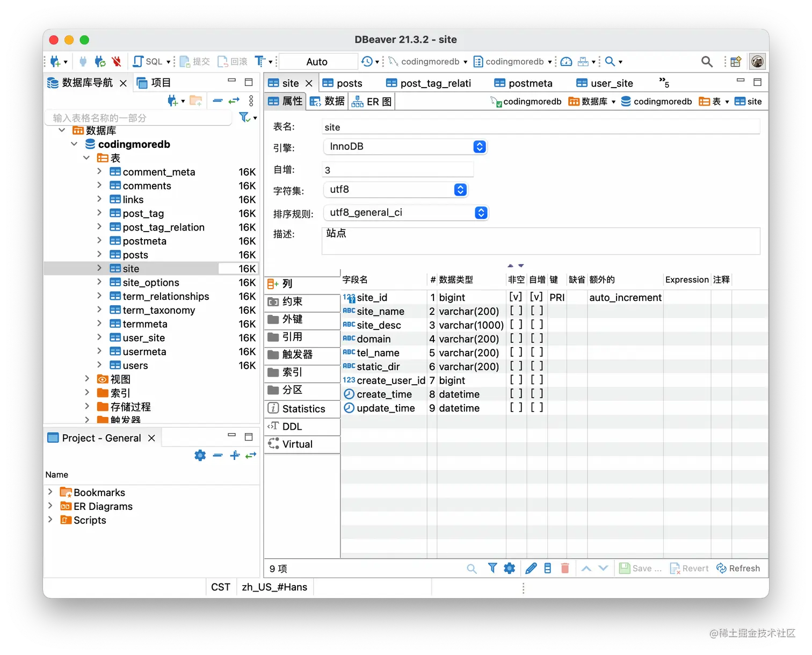Click the trash delete column icon
Screen dimensions: 812x655
click(565, 568)
